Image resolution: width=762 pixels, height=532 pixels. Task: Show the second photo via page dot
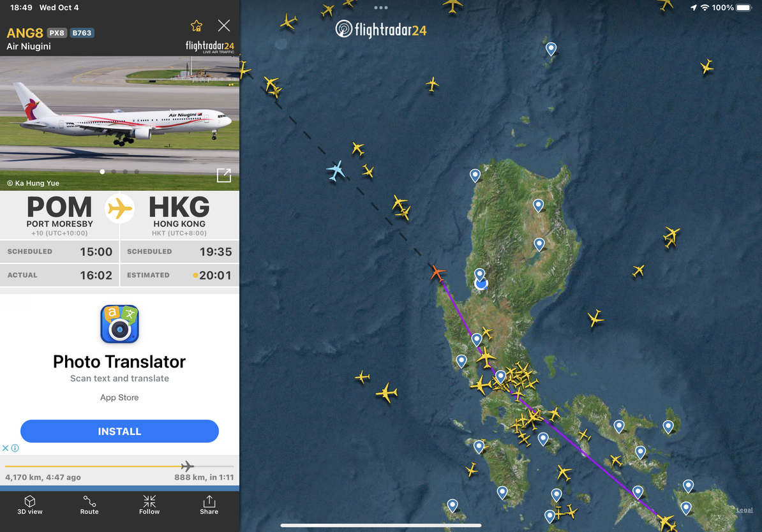(x=114, y=172)
